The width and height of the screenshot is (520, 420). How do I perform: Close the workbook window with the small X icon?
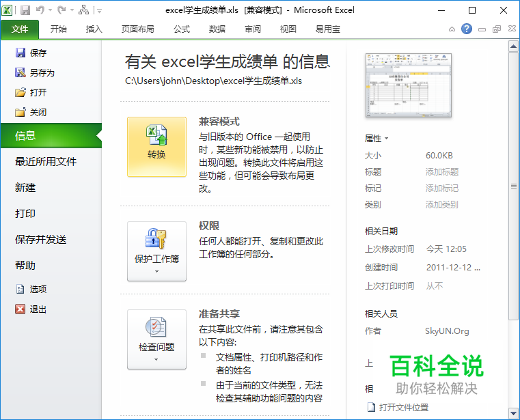pos(512,29)
